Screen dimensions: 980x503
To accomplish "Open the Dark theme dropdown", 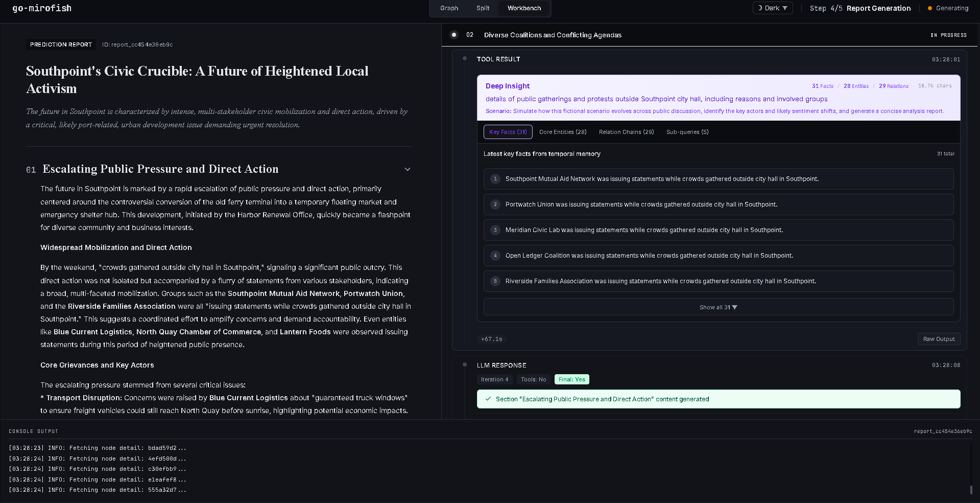I will tap(773, 8).
